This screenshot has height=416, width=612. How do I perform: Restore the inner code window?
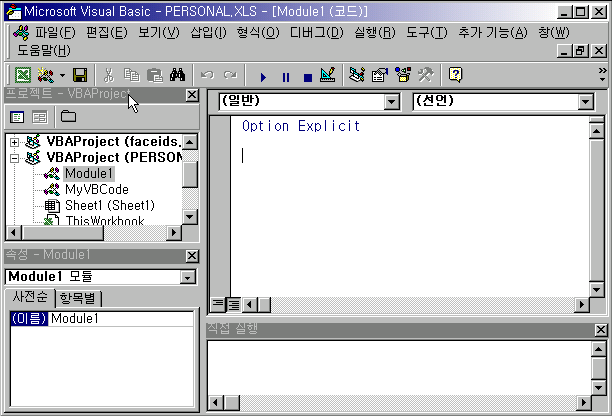point(580,50)
